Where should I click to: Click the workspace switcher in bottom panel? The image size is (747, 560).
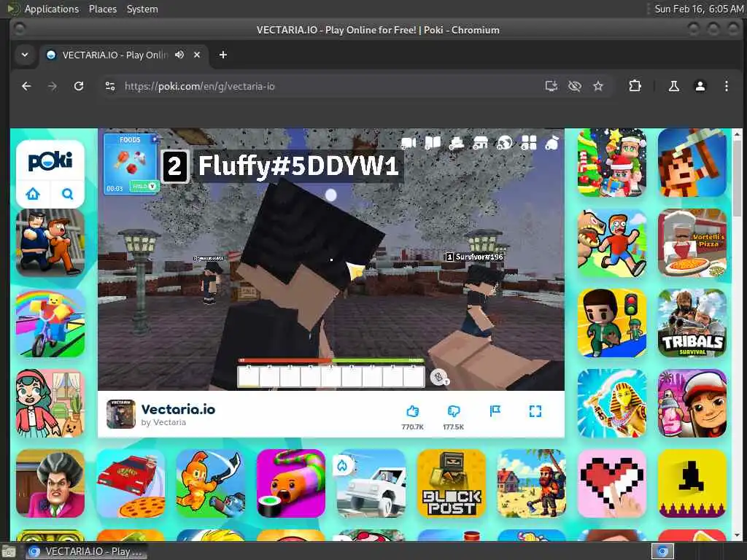662,551
